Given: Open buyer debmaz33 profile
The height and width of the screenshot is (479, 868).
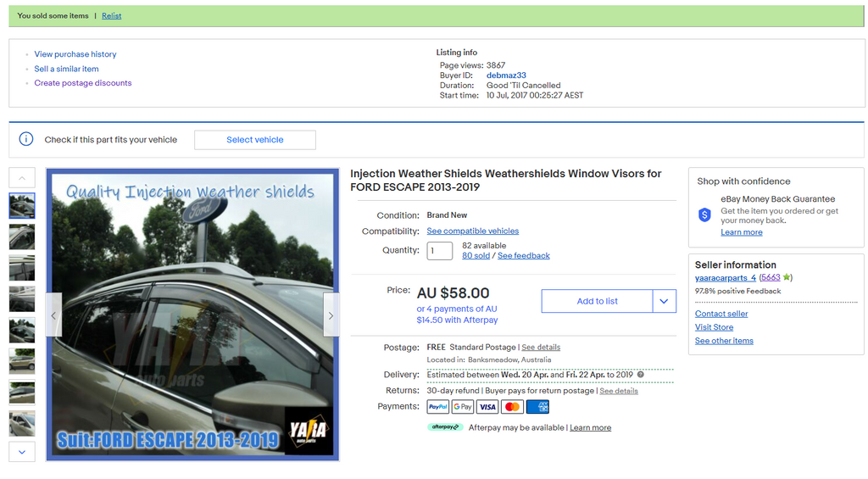Looking at the screenshot, I should (506, 75).
